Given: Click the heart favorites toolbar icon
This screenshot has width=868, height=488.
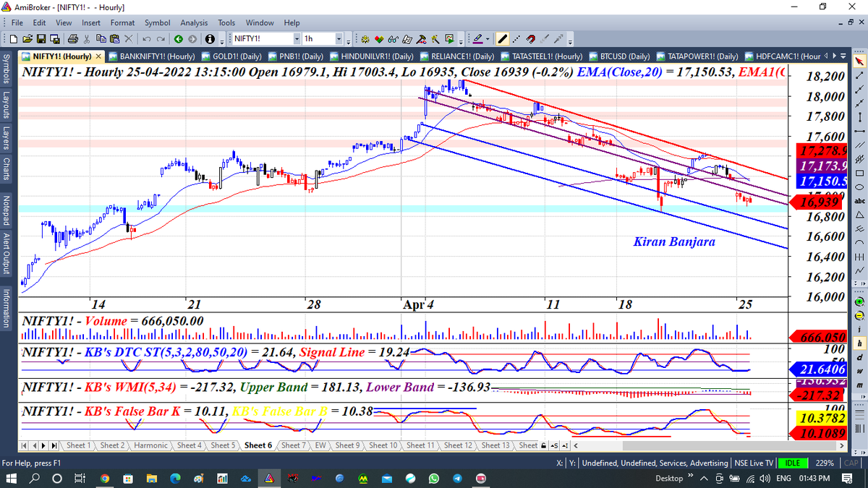Looking at the screenshot, I should [380, 38].
